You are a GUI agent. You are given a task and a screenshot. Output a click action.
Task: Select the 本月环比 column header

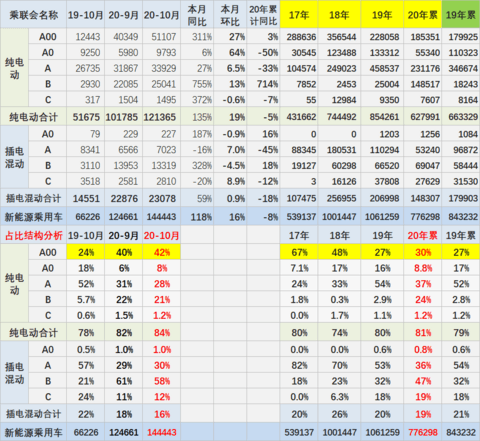[x=230, y=15]
